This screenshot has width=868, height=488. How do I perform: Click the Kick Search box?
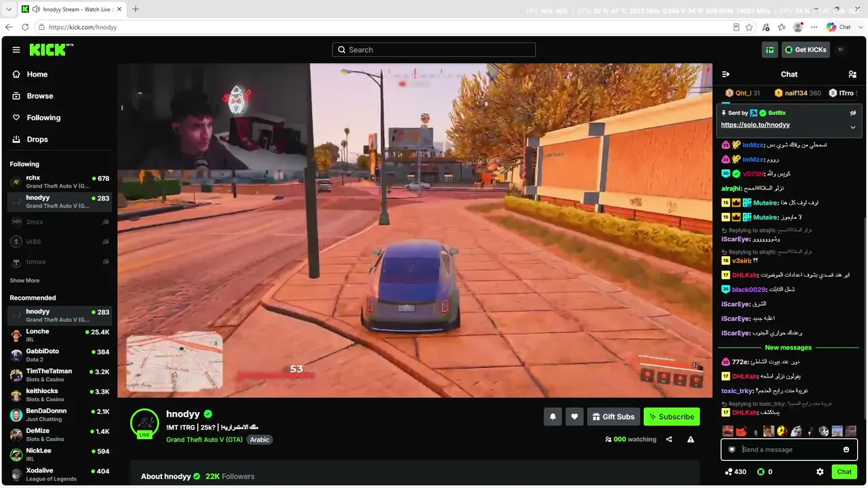coord(434,49)
